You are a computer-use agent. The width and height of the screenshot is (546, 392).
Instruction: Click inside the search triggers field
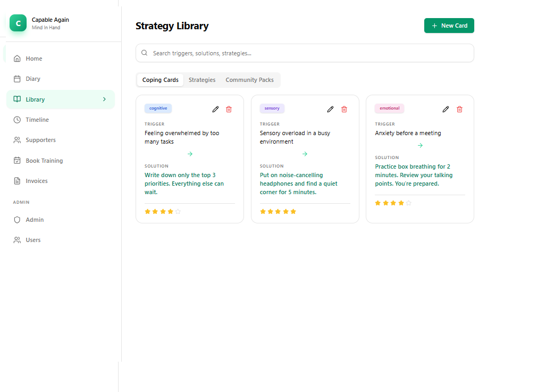click(x=305, y=53)
